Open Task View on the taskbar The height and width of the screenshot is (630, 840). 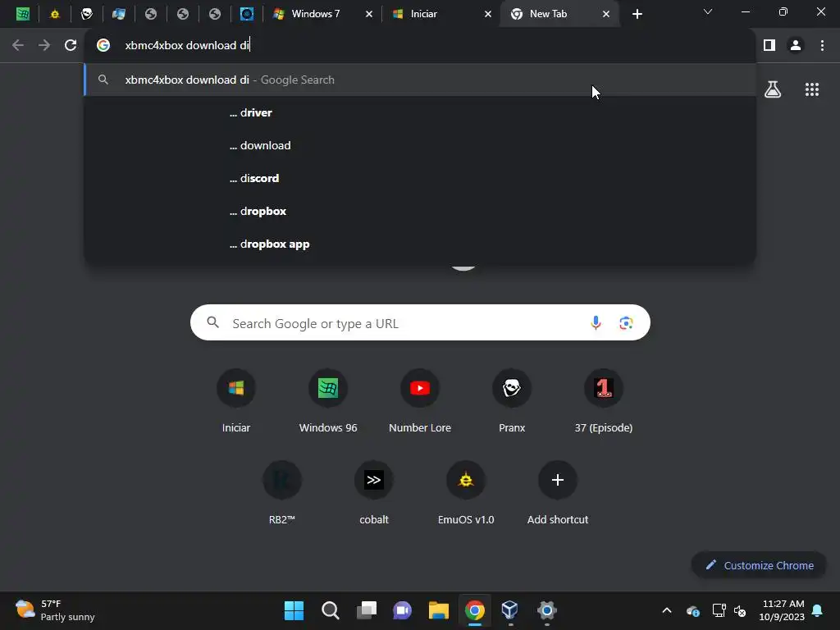coord(367,610)
